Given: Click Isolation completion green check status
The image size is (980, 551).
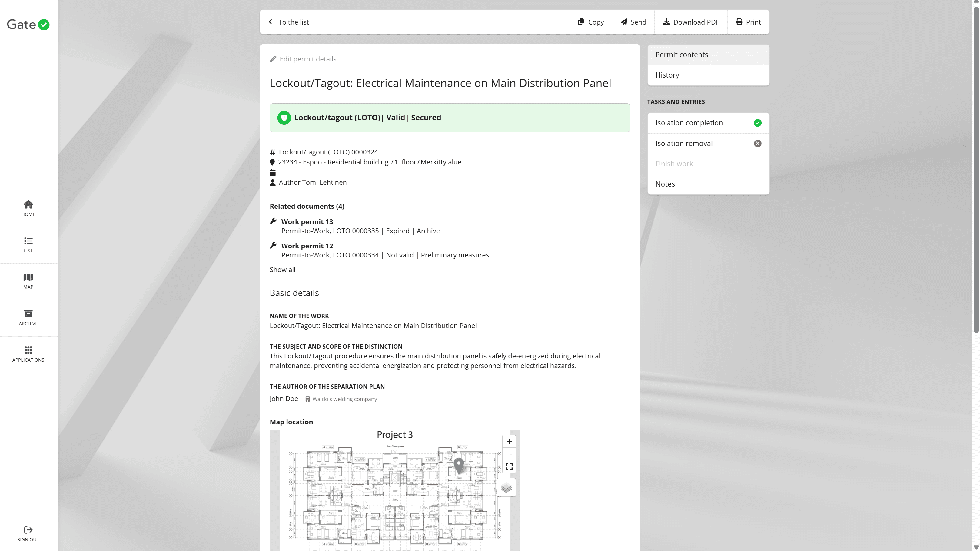Looking at the screenshot, I should [757, 123].
